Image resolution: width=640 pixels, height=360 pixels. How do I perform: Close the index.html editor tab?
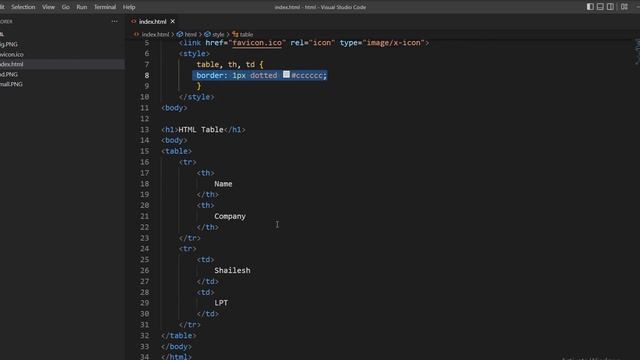pos(173,21)
